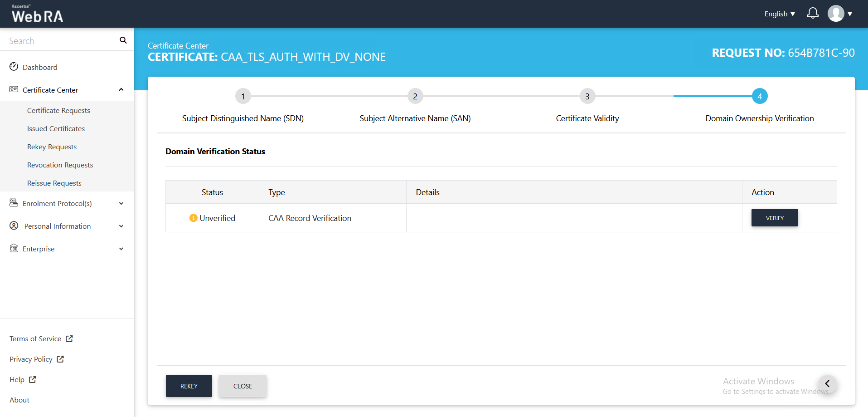Expand the Personal Information section

121,226
